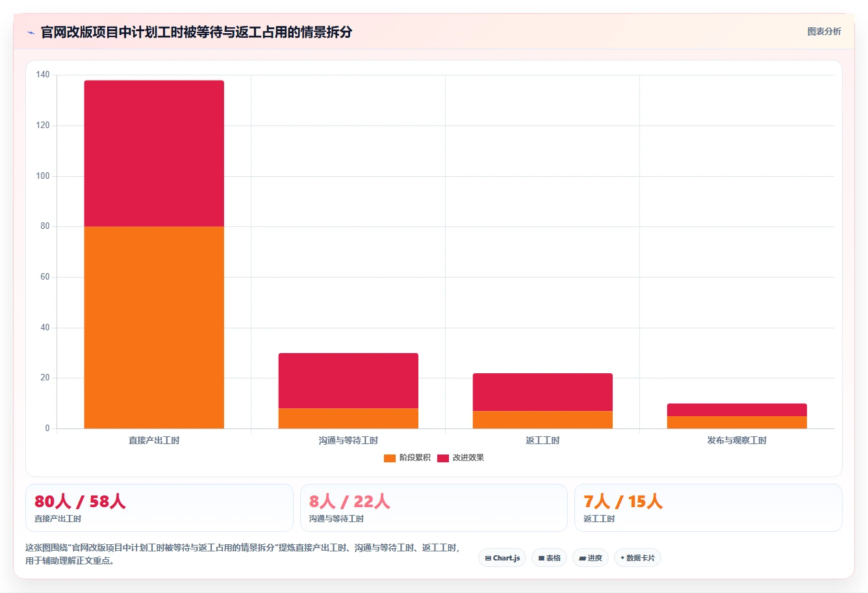
Task: Click the 发布与观察工时 x-axis label
Action: point(737,440)
